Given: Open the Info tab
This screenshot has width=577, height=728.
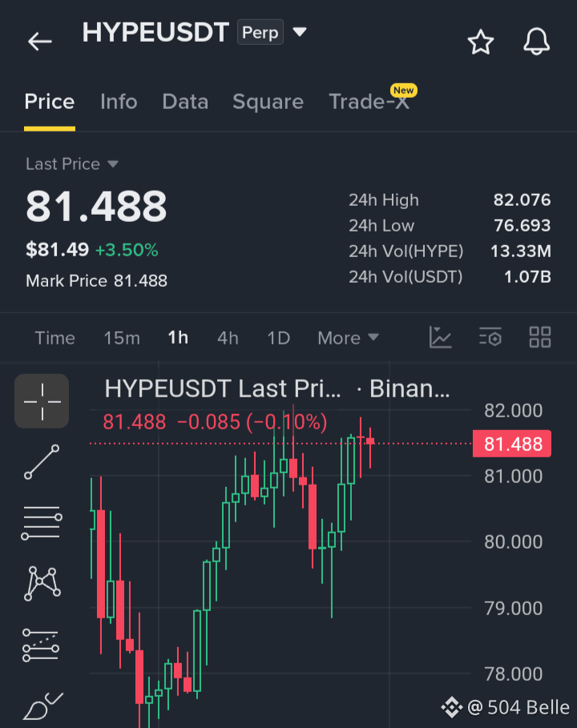Looking at the screenshot, I should click(x=119, y=102).
